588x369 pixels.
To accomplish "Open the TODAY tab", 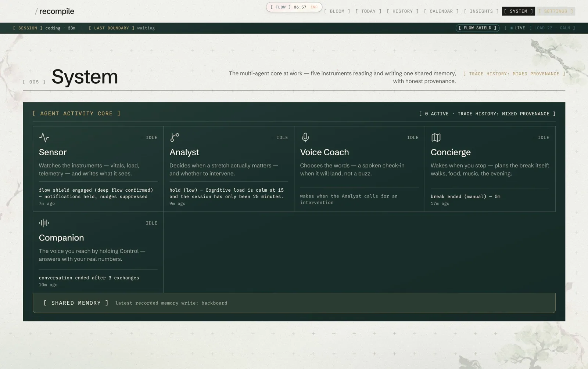I will [x=368, y=11].
